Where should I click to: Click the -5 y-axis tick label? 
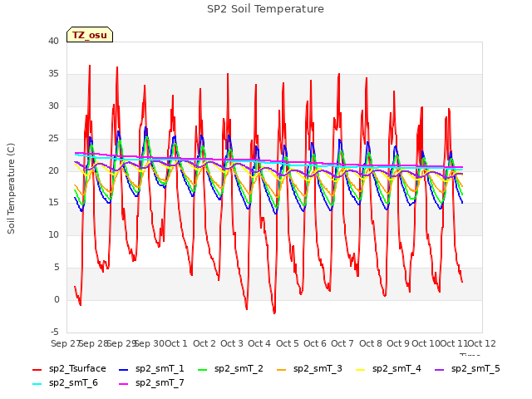point(55,332)
